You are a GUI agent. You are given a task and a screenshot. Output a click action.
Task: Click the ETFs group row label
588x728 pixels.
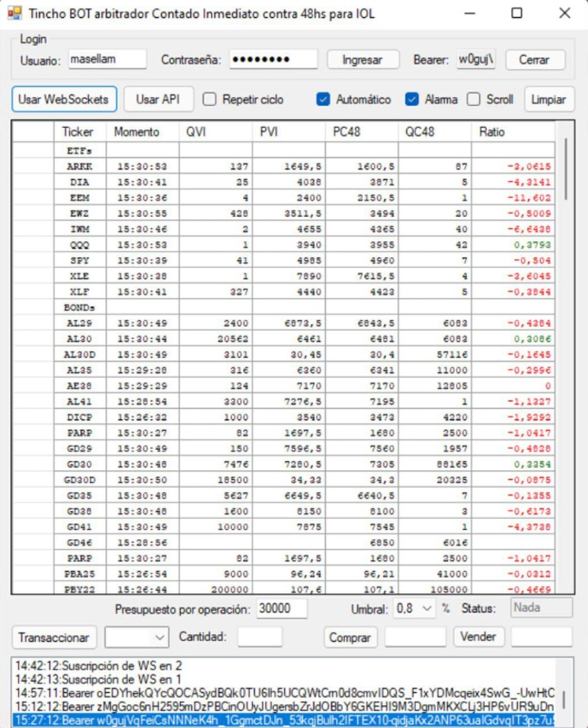(x=80, y=151)
